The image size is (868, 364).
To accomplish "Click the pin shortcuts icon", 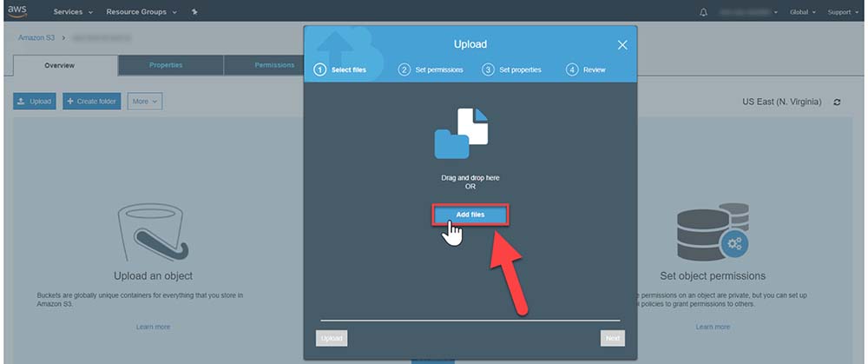I will [x=194, y=11].
